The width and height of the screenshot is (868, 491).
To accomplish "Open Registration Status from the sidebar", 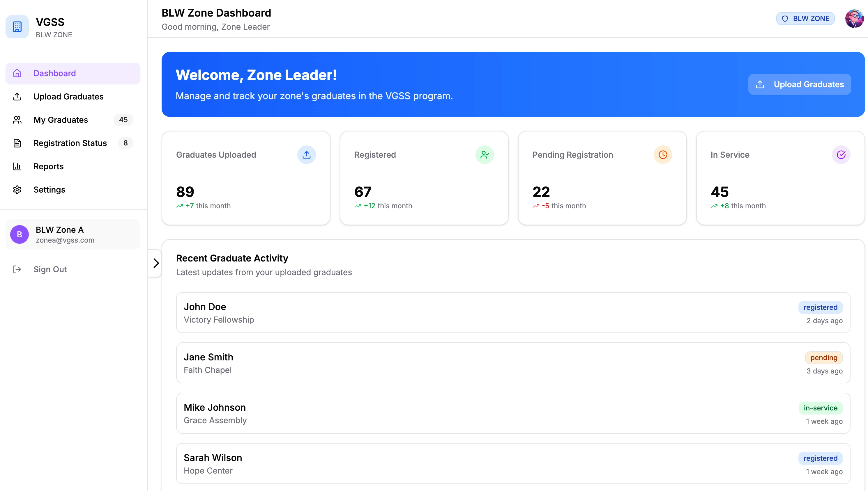I will (x=70, y=143).
